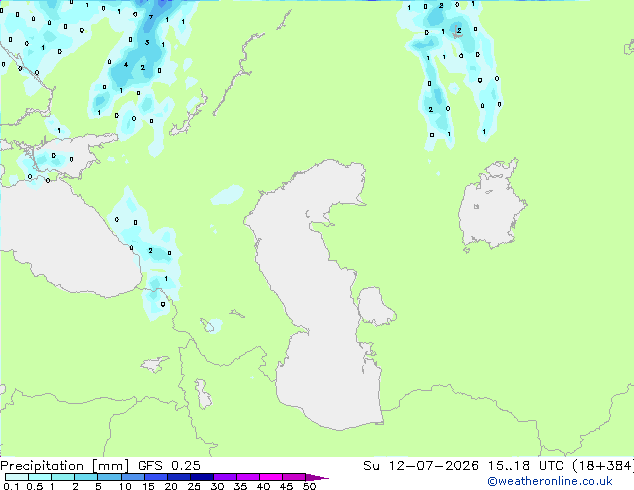Click the 'GFS 0.25' model label
This screenshot has width=634, height=490.
tap(169, 465)
